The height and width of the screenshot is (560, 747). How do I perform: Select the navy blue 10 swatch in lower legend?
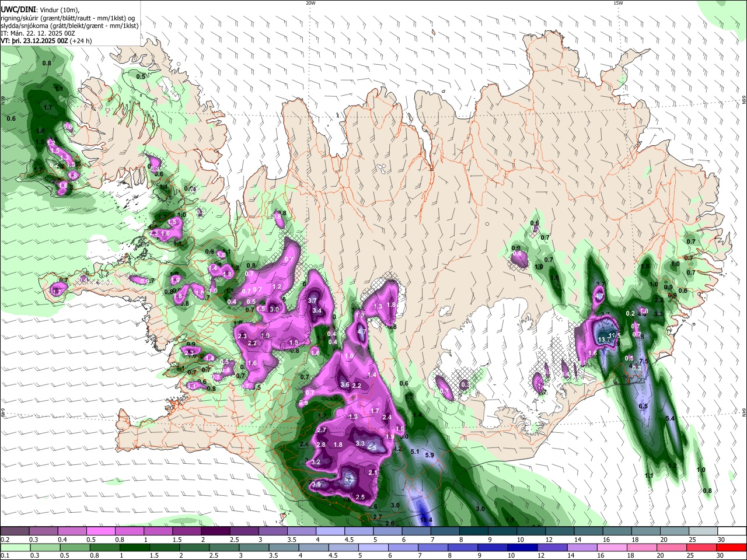(x=522, y=547)
